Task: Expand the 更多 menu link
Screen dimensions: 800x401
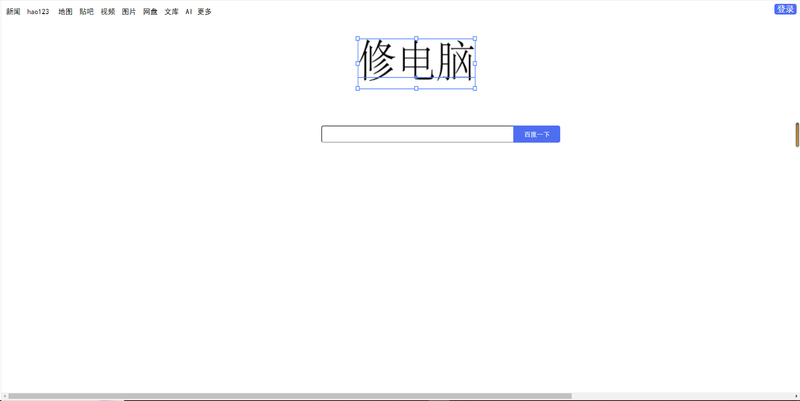Action: (205, 12)
